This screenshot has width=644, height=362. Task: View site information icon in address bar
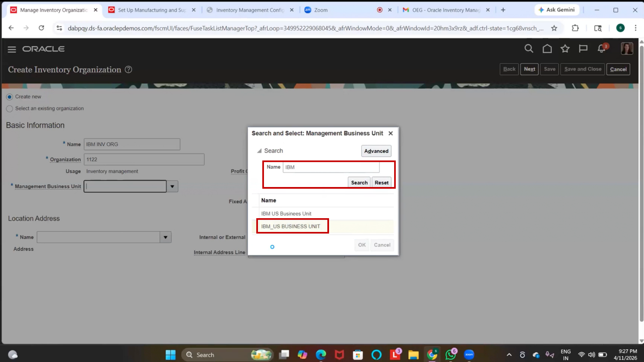[59, 28]
